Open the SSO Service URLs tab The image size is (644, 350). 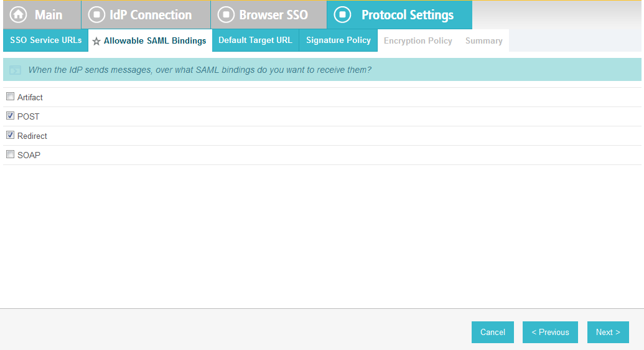tap(45, 40)
